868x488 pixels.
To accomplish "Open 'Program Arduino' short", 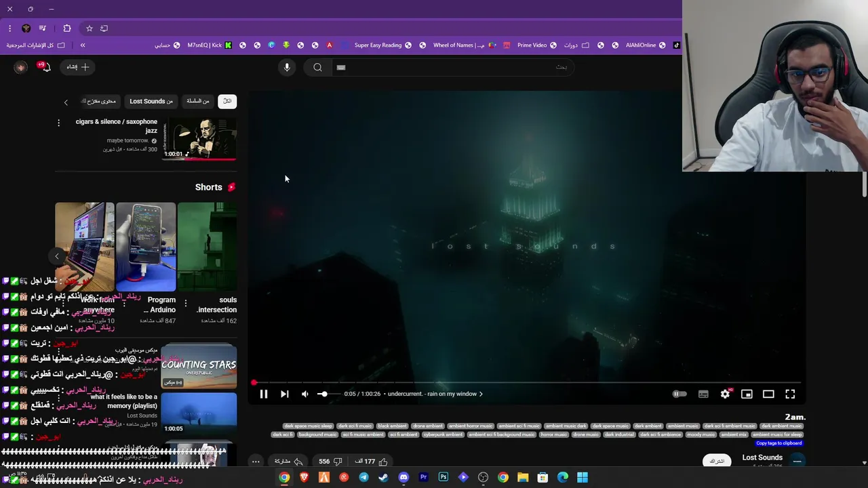I will [x=146, y=247].
